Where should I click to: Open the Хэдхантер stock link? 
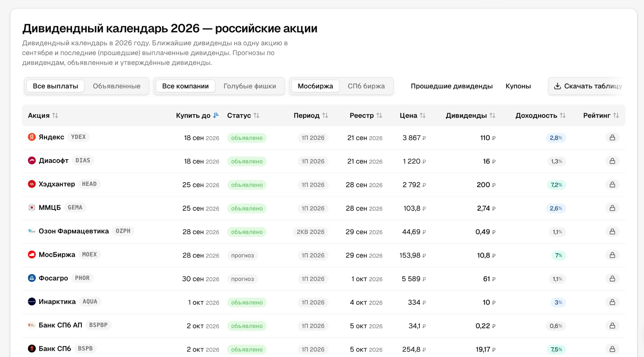tap(57, 184)
